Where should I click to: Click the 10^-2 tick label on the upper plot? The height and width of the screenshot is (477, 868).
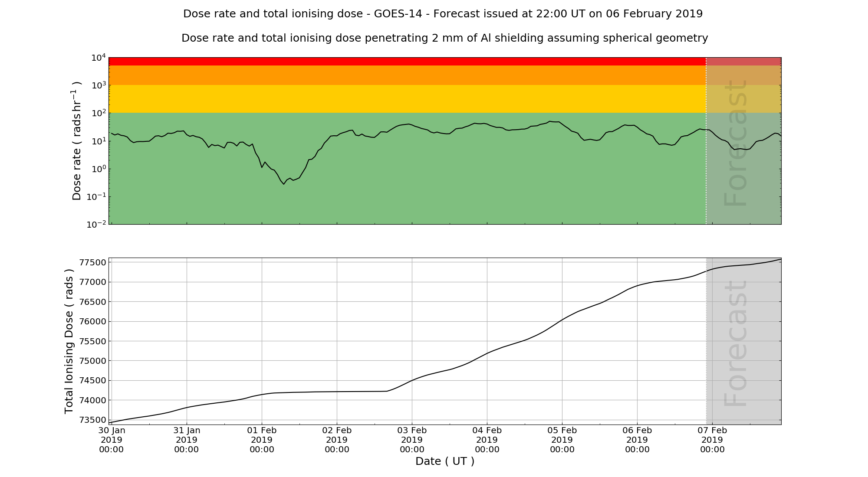point(96,224)
